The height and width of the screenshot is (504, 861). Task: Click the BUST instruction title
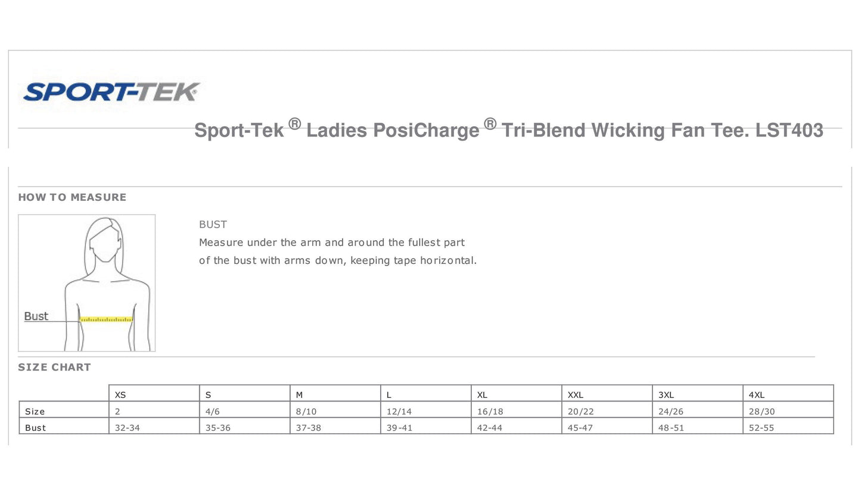point(213,225)
